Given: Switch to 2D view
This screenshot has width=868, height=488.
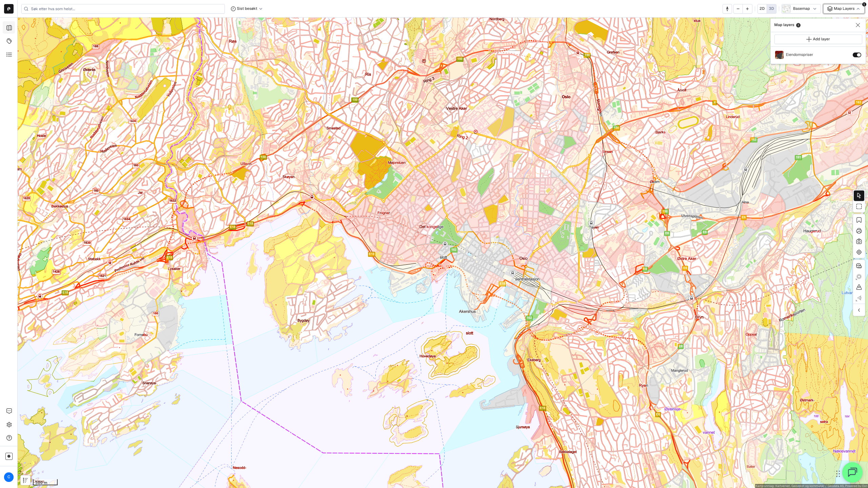Looking at the screenshot, I should click(x=762, y=9).
